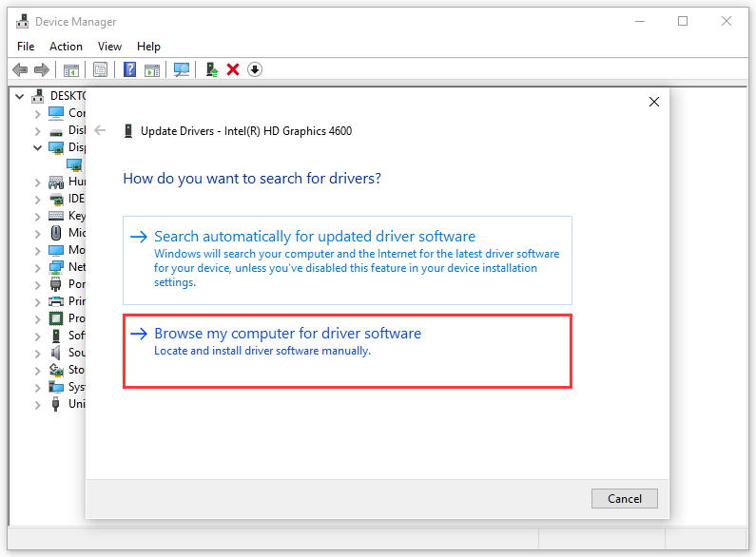Collapse the DESKTOP root tree node
The width and height of the screenshot is (756, 557).
(20, 96)
